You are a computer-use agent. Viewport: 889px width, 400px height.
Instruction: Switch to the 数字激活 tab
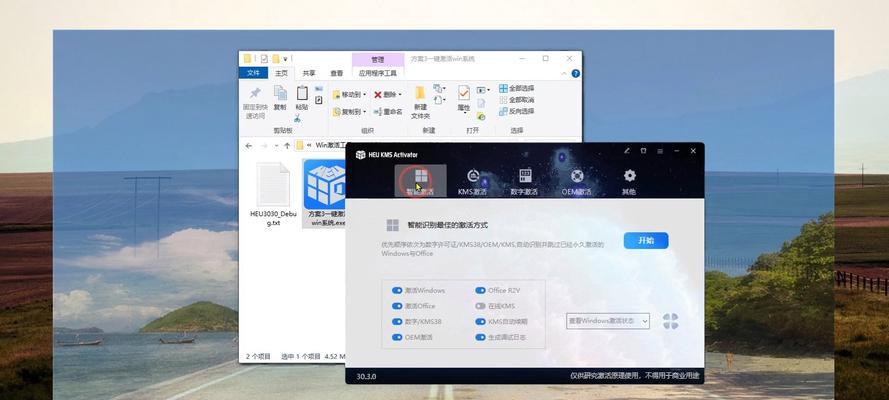click(x=524, y=182)
